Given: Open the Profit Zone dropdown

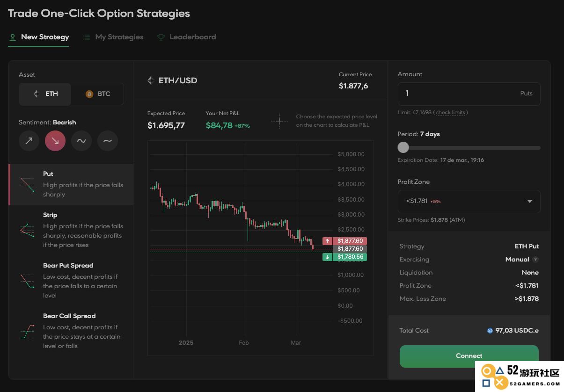Looking at the screenshot, I should (x=469, y=201).
